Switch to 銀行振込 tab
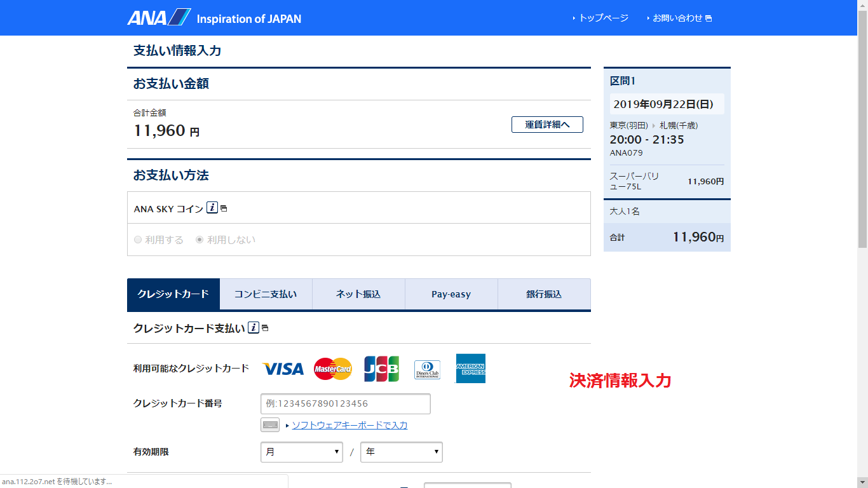Image resolution: width=868 pixels, height=488 pixels. coord(544,294)
